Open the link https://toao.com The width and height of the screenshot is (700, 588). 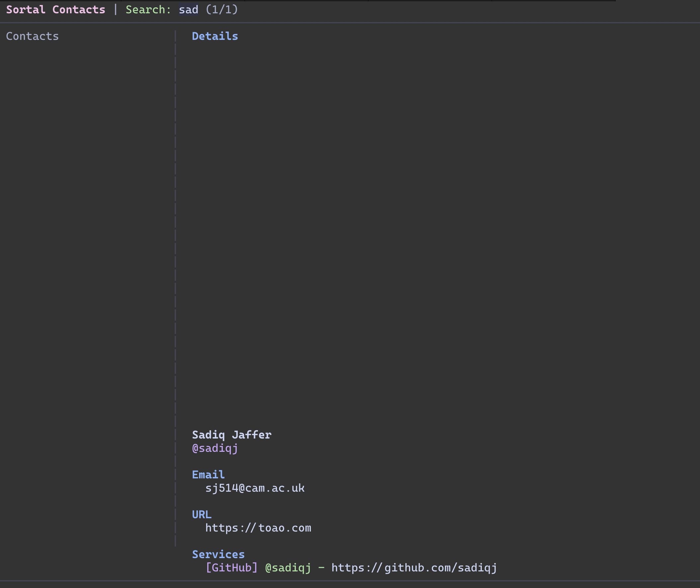pyautogui.click(x=258, y=528)
